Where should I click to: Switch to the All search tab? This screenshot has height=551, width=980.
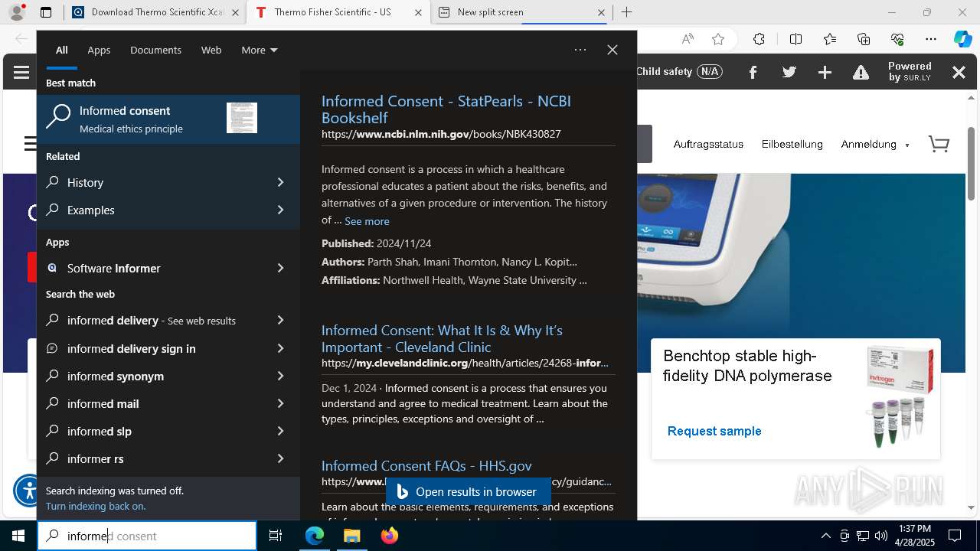pyautogui.click(x=62, y=50)
